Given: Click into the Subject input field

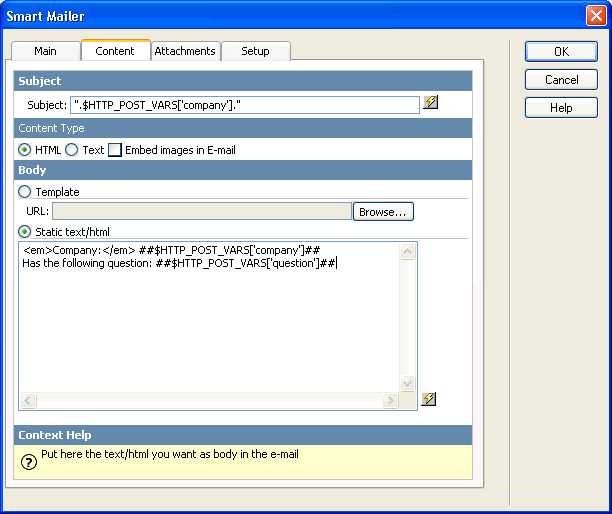Looking at the screenshot, I should [x=245, y=105].
